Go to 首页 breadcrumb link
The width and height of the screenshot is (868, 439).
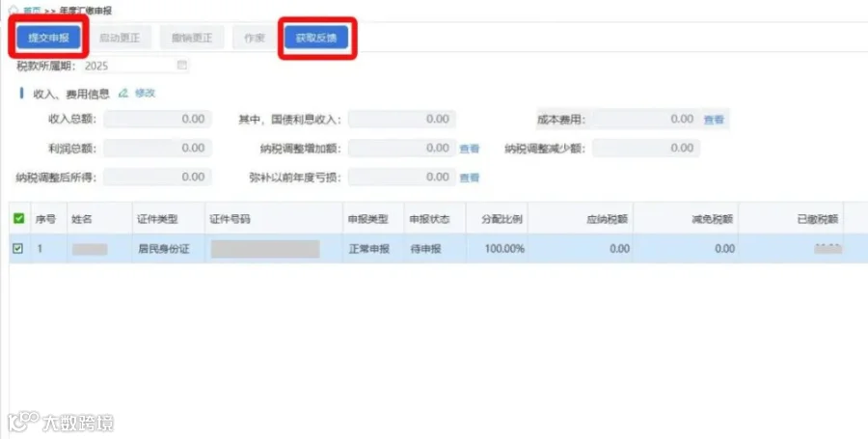coord(32,11)
